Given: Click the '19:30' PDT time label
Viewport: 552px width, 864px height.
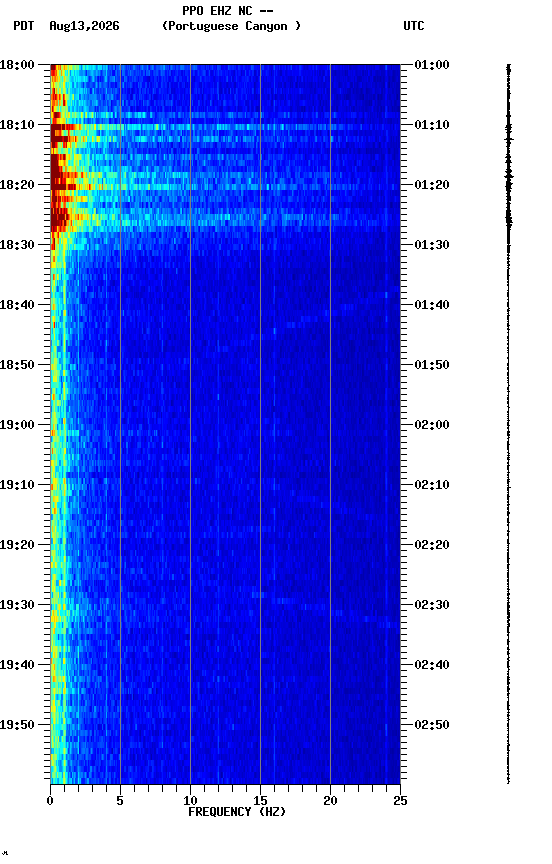Looking at the screenshot, I should 17,606.
